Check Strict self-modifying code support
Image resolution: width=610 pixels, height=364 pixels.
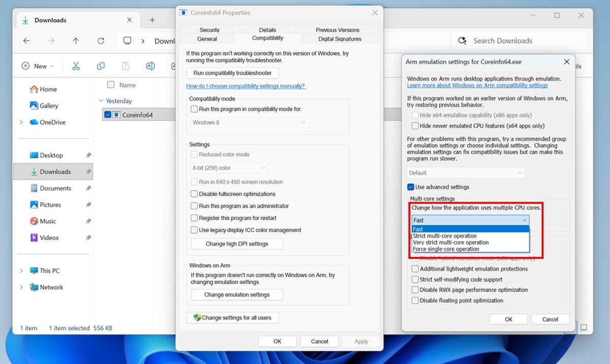[415, 280]
